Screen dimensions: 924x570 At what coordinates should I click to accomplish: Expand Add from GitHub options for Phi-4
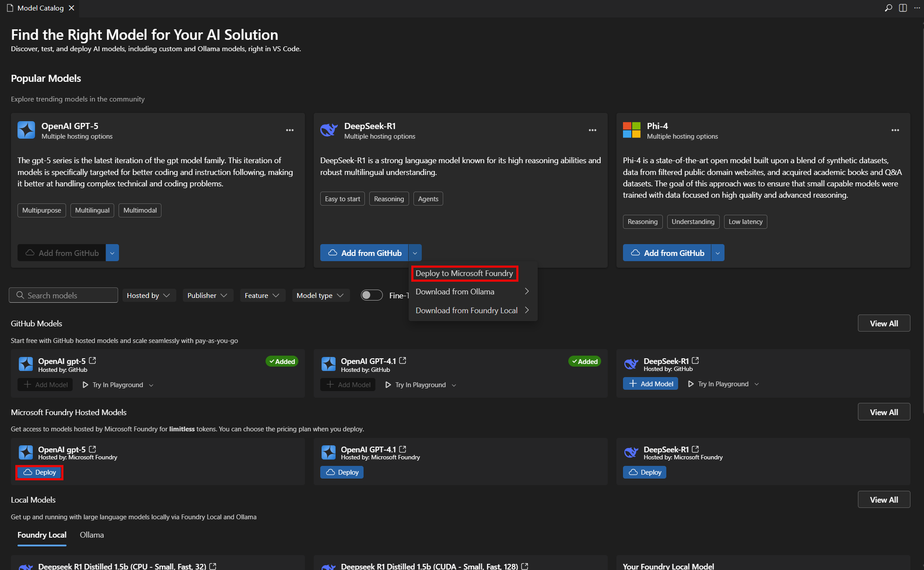pyautogui.click(x=717, y=252)
